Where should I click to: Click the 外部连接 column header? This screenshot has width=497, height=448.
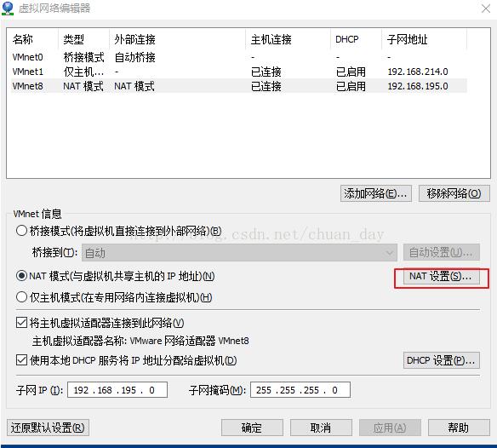[x=178, y=39]
